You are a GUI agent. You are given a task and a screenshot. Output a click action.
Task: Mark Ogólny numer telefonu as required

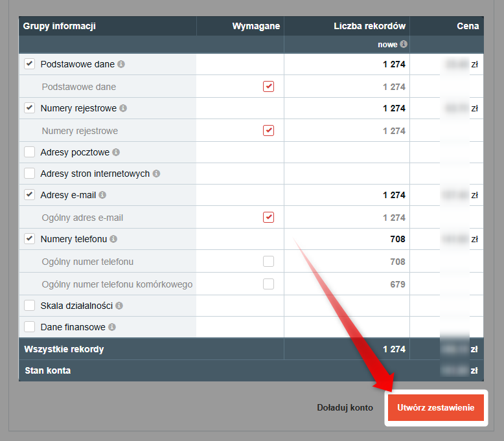pyautogui.click(x=268, y=262)
